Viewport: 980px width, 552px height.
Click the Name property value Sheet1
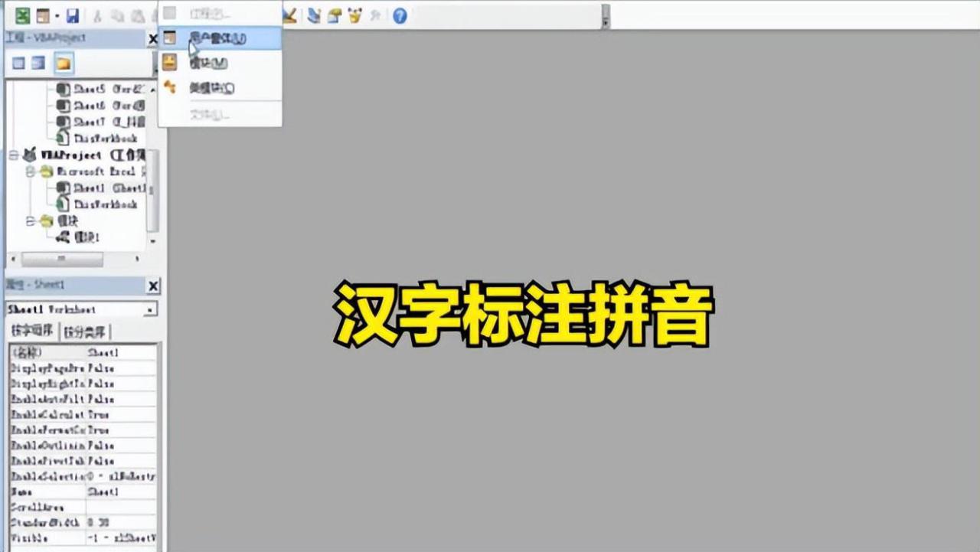121,492
